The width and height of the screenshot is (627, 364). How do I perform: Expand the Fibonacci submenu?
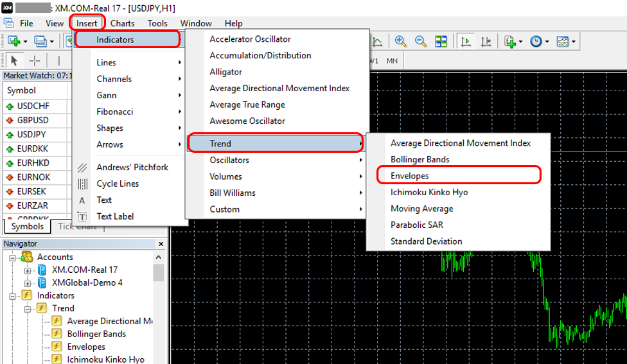pos(130,112)
